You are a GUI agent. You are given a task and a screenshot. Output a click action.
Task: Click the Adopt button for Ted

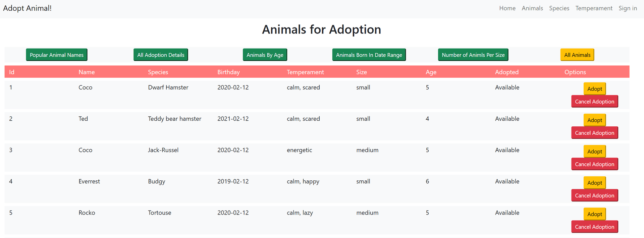(595, 120)
